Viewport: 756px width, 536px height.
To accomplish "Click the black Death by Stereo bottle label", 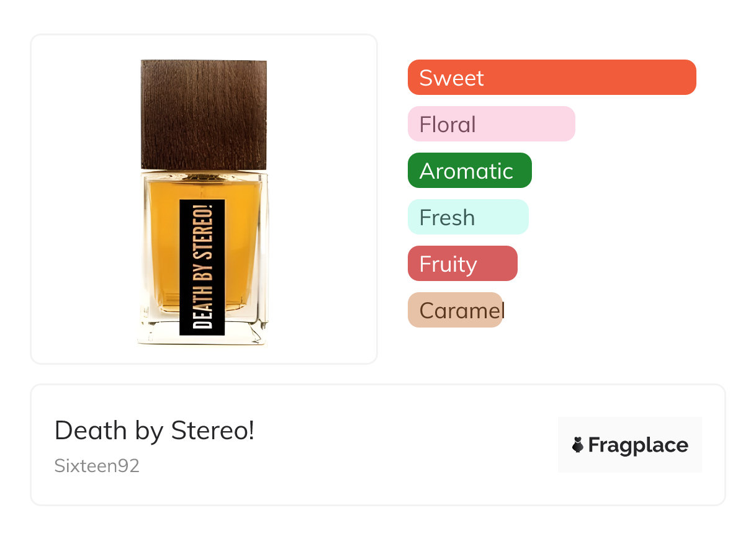I will pos(202,267).
